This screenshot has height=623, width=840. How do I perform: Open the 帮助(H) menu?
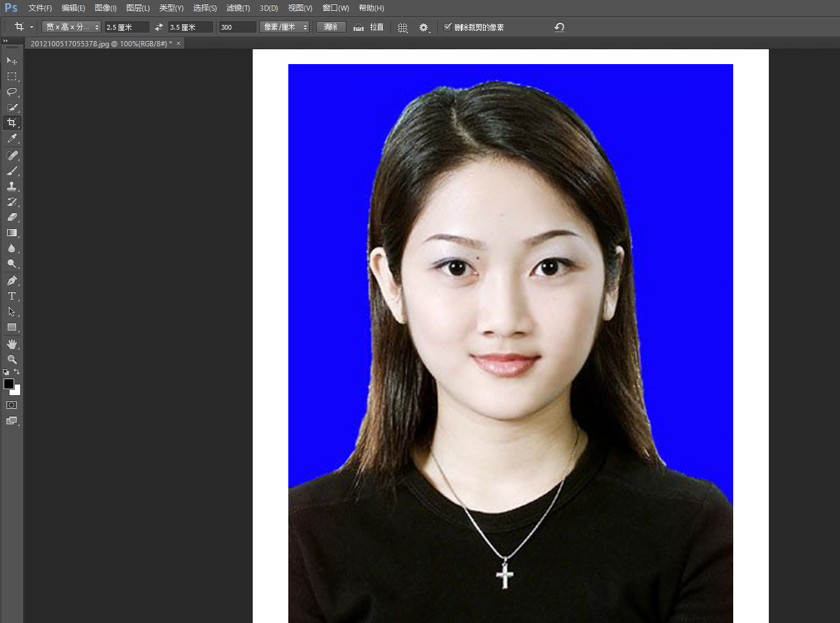point(371,8)
